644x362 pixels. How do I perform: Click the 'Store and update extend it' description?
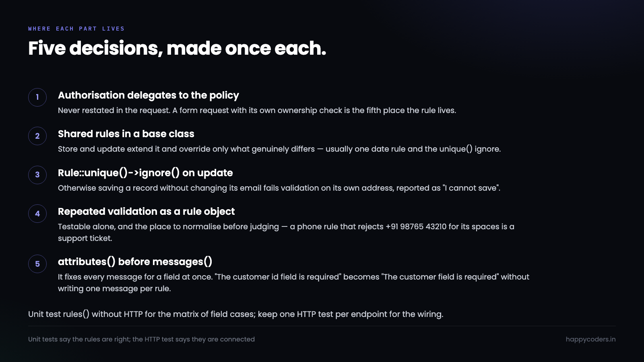[x=279, y=149]
